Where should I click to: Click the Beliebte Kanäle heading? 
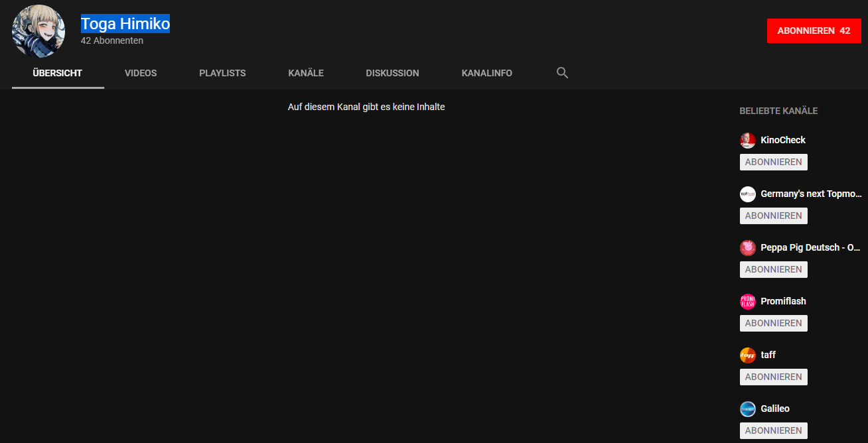[x=778, y=111]
